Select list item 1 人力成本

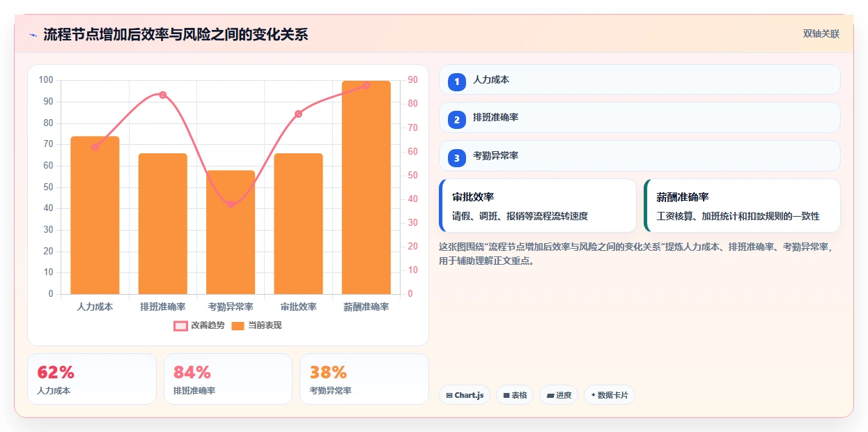(640, 79)
